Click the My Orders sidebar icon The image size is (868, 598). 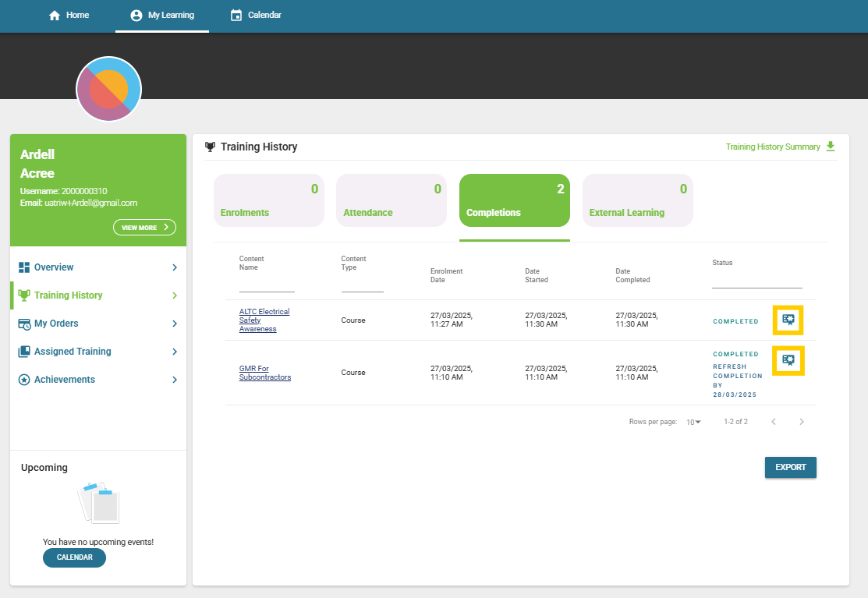(24, 324)
